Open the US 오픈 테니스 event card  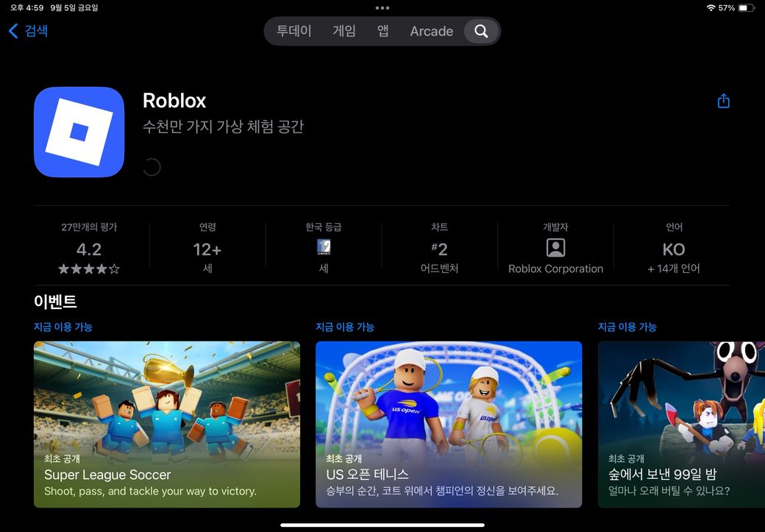click(449, 424)
